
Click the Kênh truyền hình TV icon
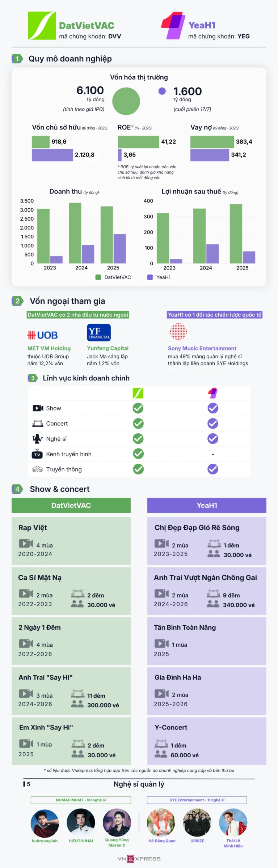tap(37, 454)
